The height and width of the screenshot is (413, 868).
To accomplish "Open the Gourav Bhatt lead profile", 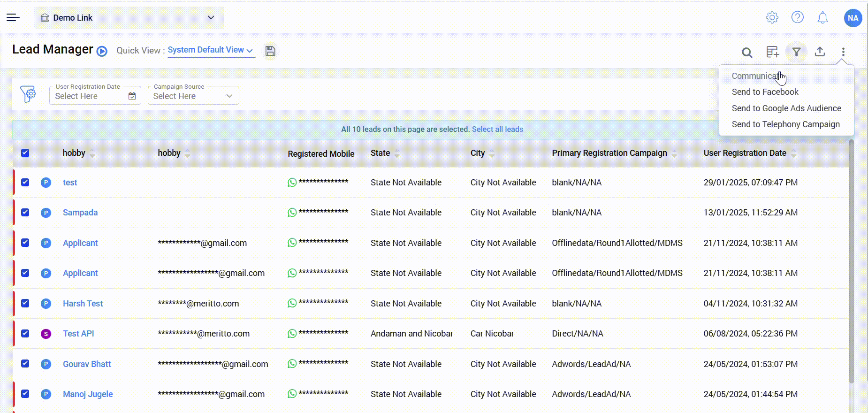I will 87,364.
